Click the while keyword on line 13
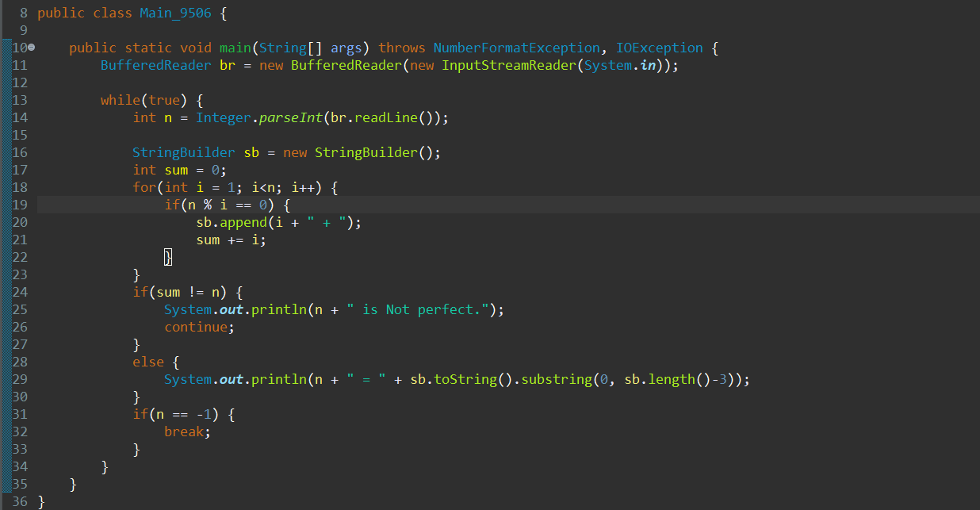 121,100
